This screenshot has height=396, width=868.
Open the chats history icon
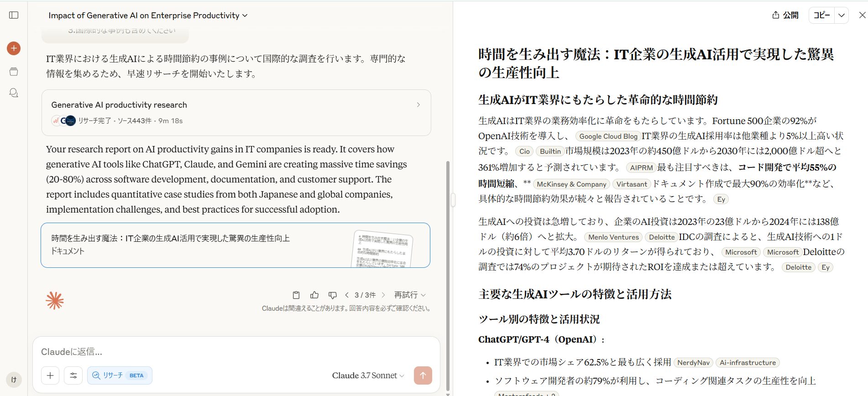point(14,93)
